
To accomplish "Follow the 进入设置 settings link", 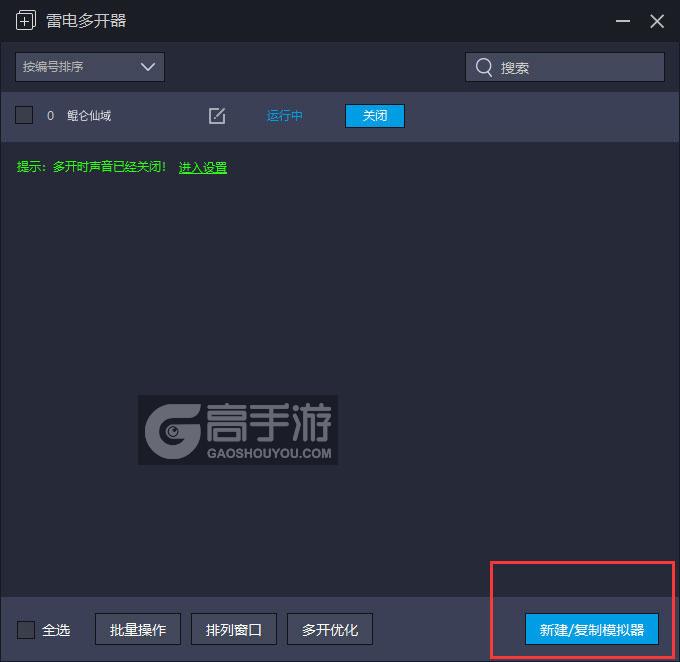I will point(203,167).
